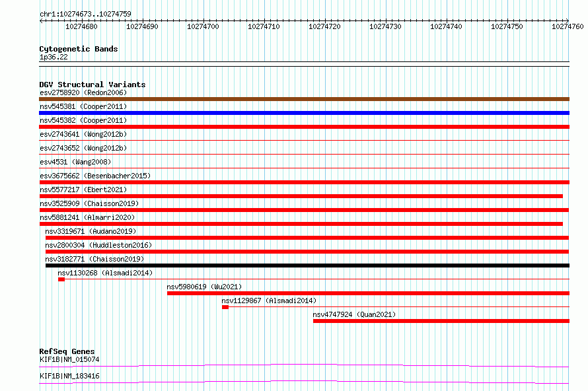Click the black nsv3182771 Chaisson2019 bar

(x=307, y=266)
